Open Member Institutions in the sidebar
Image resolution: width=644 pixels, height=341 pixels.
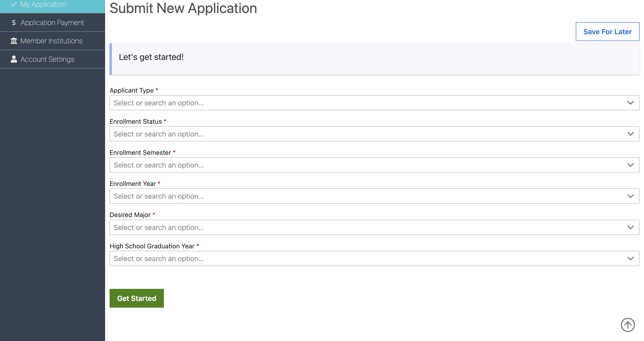click(x=51, y=41)
